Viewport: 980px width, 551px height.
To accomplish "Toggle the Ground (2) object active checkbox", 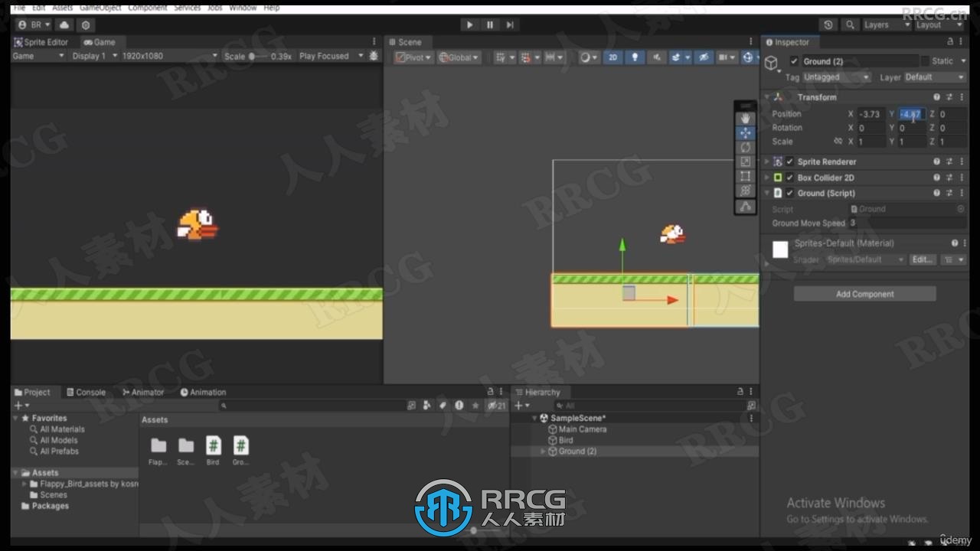I will click(x=794, y=61).
